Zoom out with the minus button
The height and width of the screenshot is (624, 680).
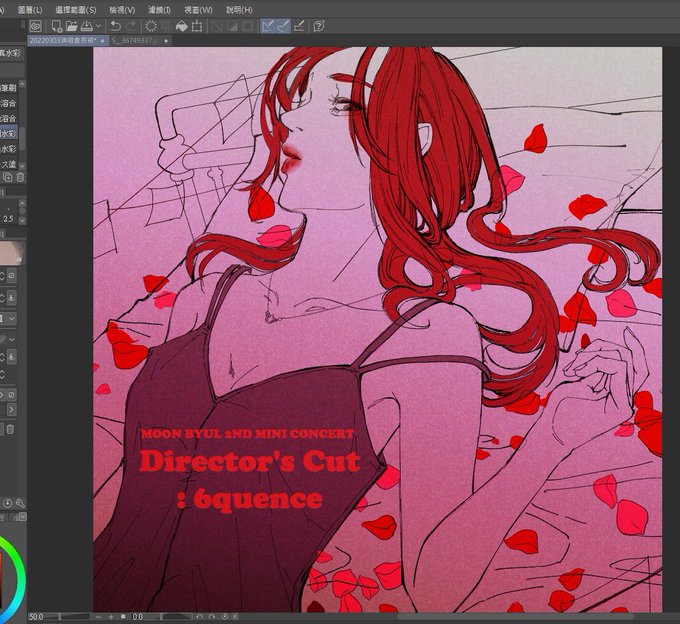tap(99, 617)
